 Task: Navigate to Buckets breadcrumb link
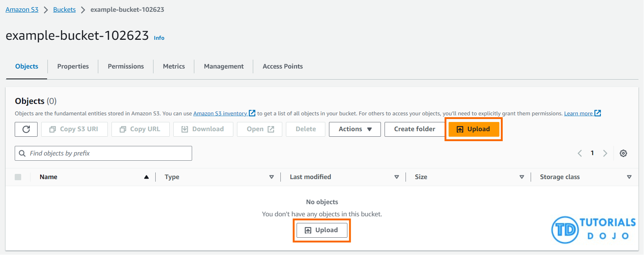click(64, 10)
